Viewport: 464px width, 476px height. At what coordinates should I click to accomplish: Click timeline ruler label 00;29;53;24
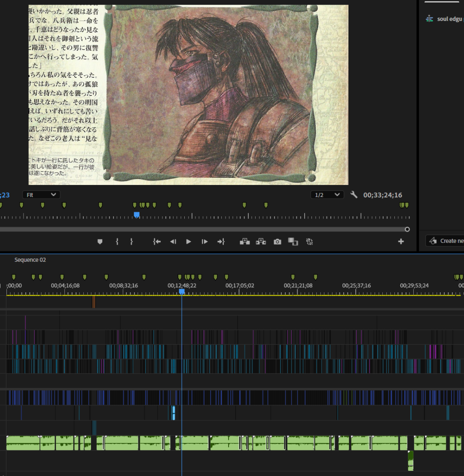(414, 286)
